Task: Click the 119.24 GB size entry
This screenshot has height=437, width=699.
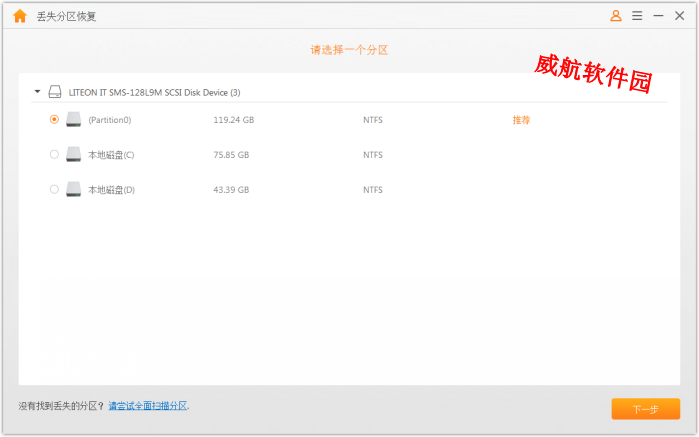Action: pyautogui.click(x=233, y=120)
